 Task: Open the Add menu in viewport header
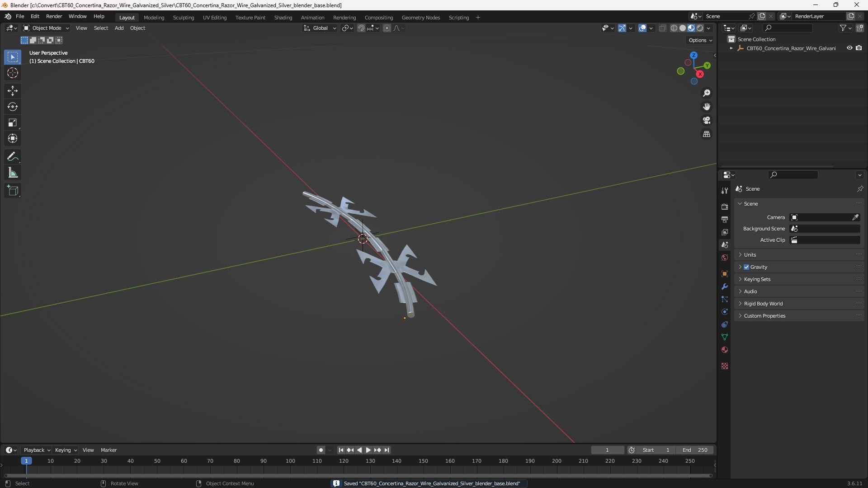[119, 28]
